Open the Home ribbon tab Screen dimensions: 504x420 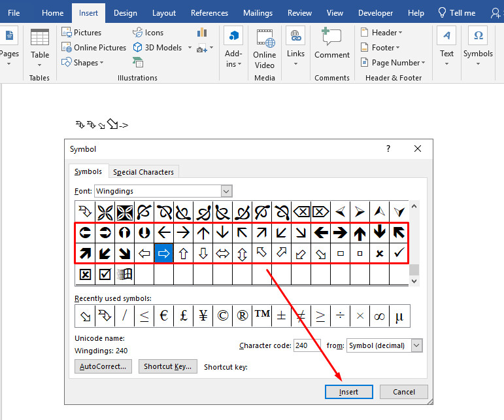coord(53,13)
